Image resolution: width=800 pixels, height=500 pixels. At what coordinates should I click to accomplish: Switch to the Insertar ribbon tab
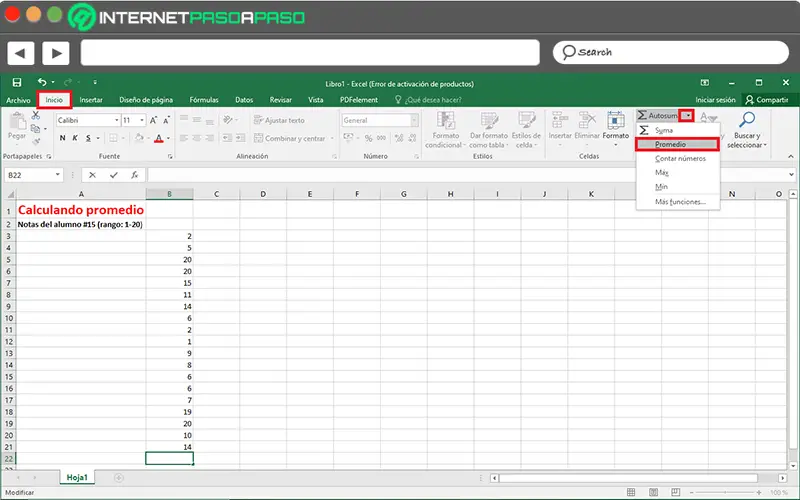(91, 100)
